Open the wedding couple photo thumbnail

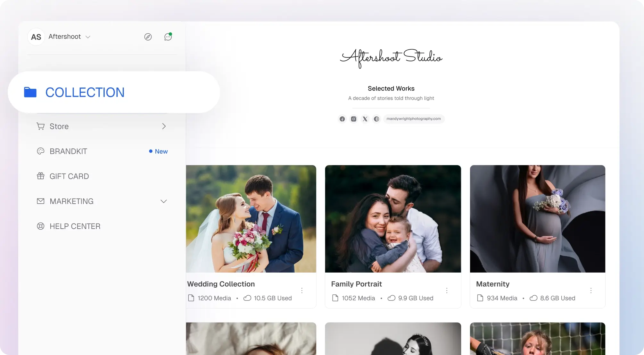(251, 219)
